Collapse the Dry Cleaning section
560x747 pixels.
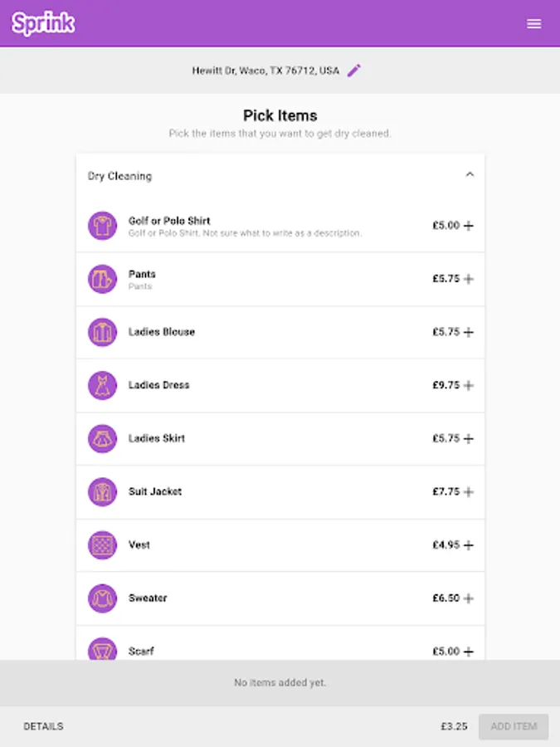(470, 175)
